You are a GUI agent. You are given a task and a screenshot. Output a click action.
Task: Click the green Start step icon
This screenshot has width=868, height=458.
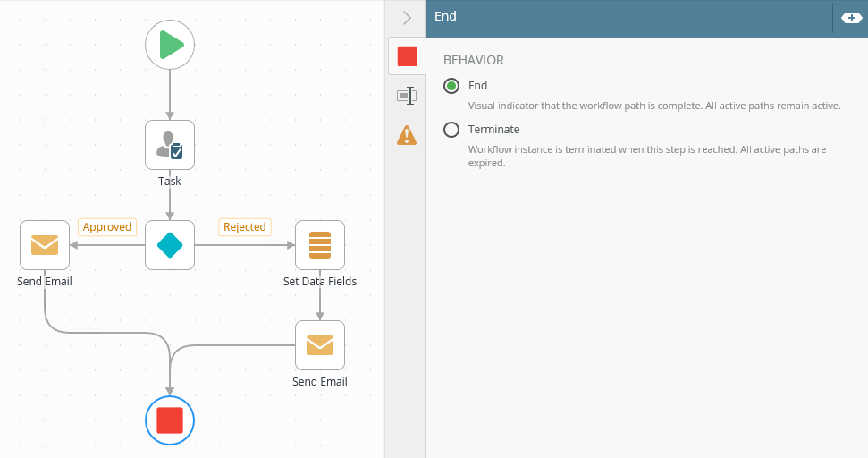point(170,45)
